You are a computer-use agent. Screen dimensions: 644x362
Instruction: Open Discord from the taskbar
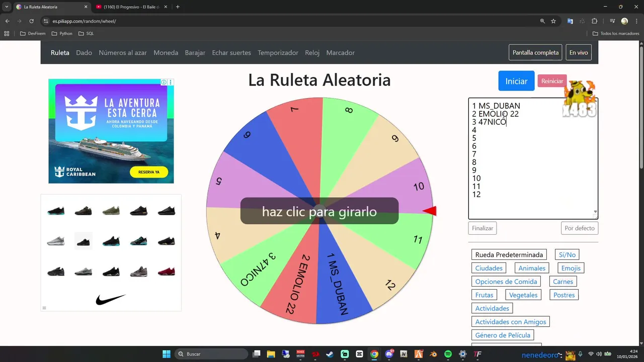(x=389, y=354)
